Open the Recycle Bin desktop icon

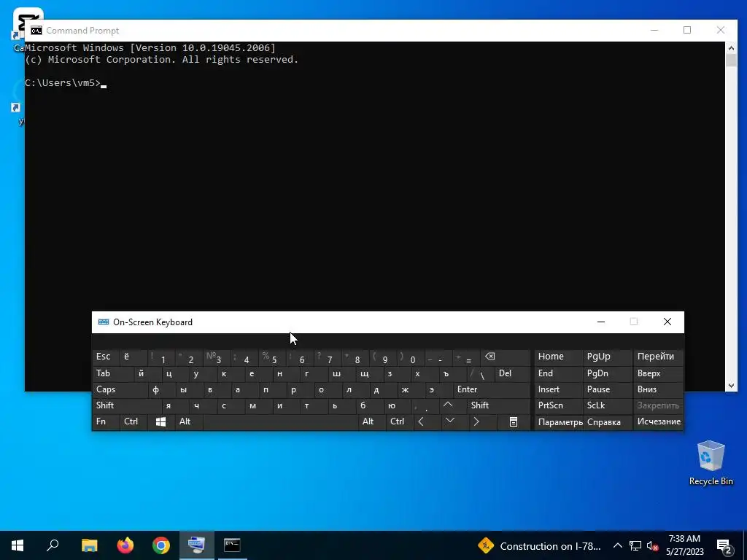[711, 463]
